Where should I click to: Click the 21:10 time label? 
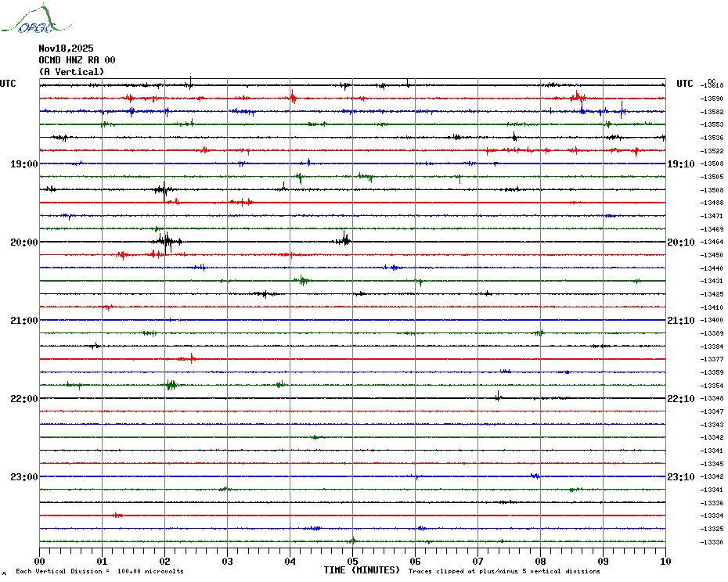[x=681, y=320]
